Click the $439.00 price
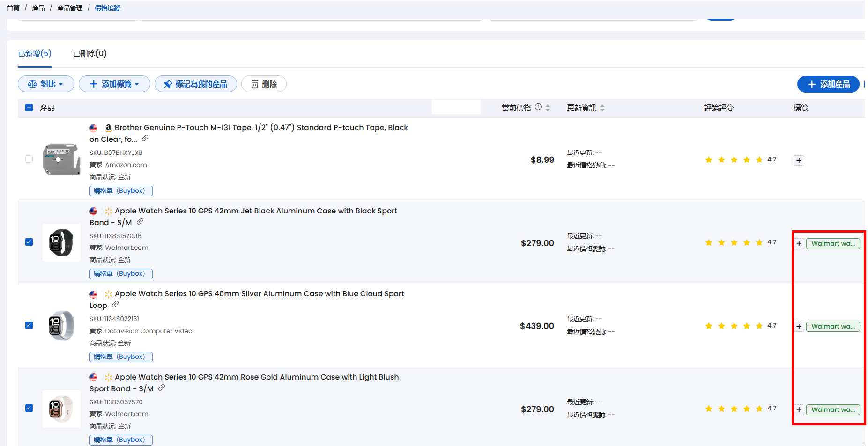The width and height of the screenshot is (868, 446). point(537,326)
